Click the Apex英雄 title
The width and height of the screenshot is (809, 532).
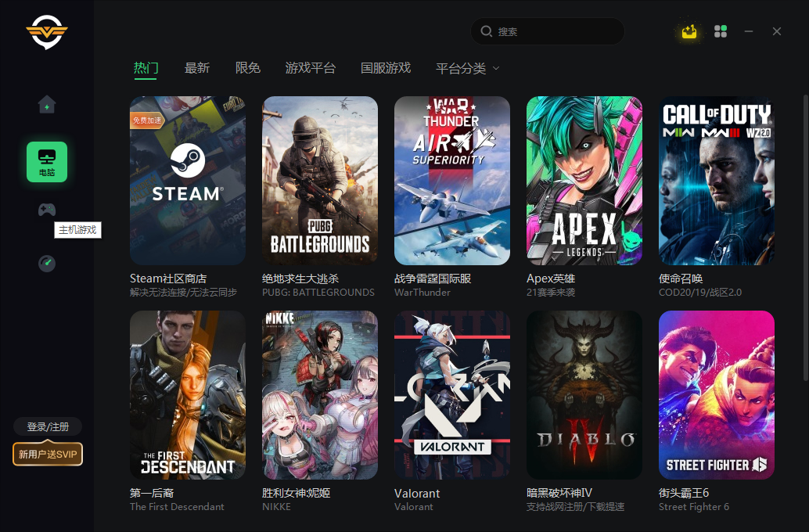coord(551,279)
